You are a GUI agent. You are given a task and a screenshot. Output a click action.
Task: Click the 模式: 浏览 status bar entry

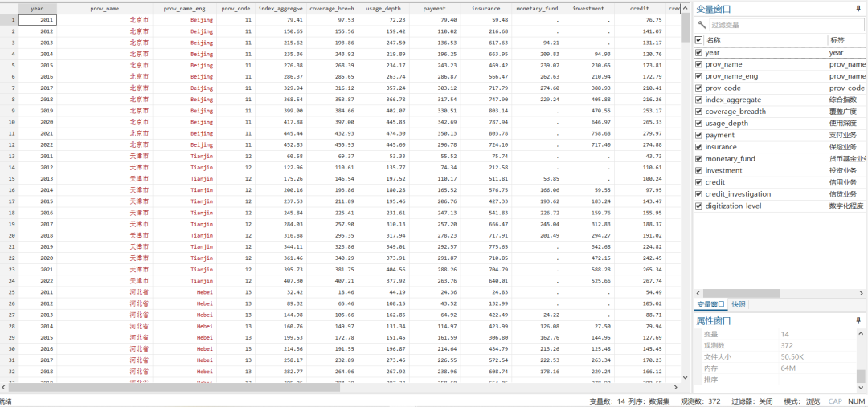coord(801,401)
